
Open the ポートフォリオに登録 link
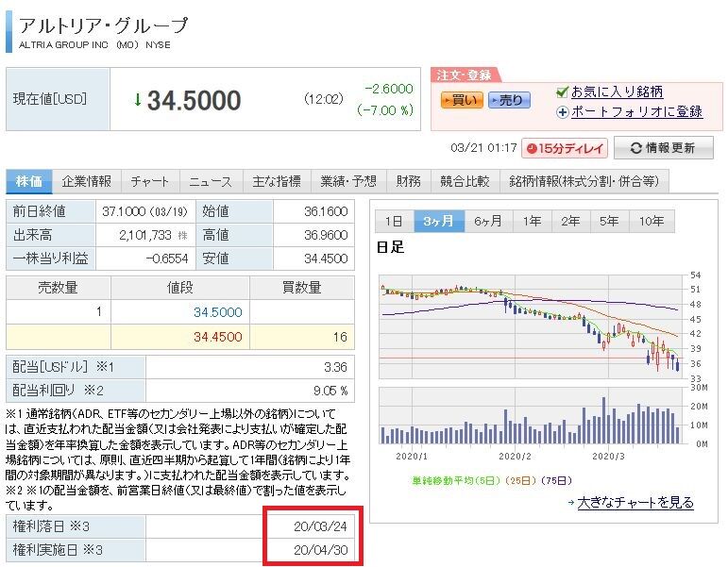(636, 112)
